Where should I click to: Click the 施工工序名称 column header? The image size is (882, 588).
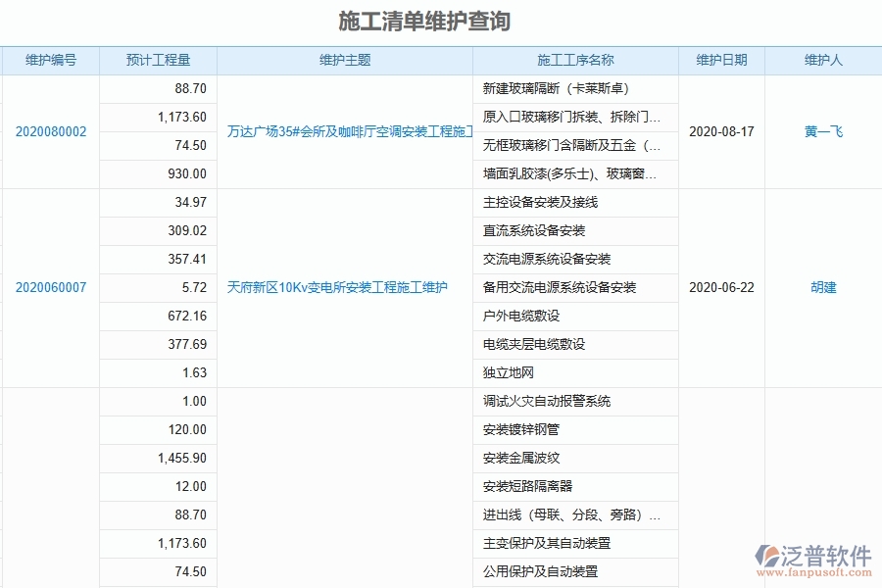tap(574, 60)
